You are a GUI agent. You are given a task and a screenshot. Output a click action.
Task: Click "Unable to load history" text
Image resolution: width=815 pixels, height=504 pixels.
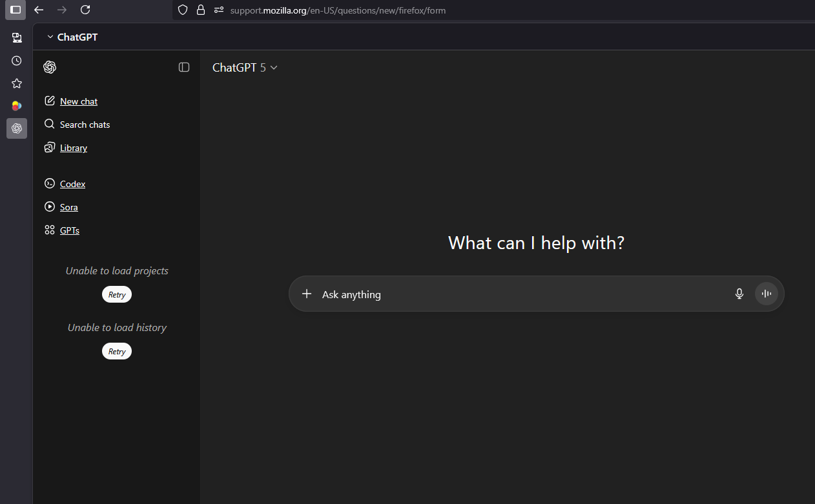pos(117,328)
